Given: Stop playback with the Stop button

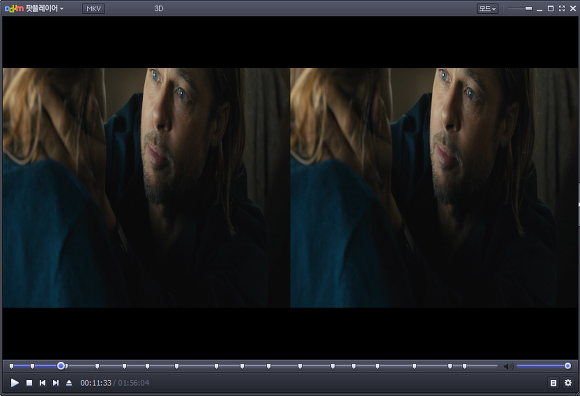Looking at the screenshot, I should 29,383.
